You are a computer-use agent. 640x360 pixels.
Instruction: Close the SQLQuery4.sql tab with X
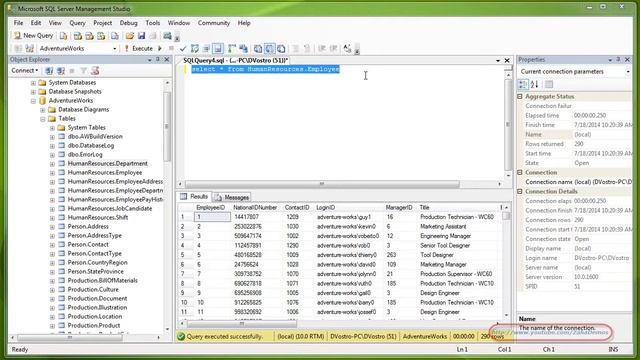[x=507, y=60]
